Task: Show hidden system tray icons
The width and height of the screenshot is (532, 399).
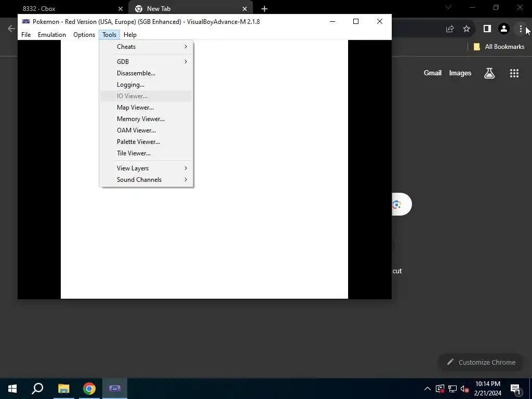Action: 428,389
